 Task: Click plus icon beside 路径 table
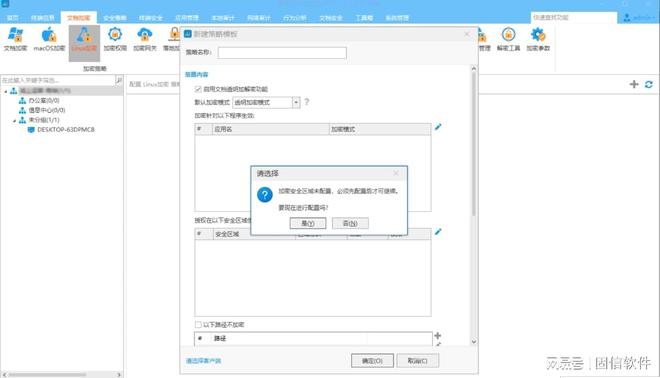[438, 335]
